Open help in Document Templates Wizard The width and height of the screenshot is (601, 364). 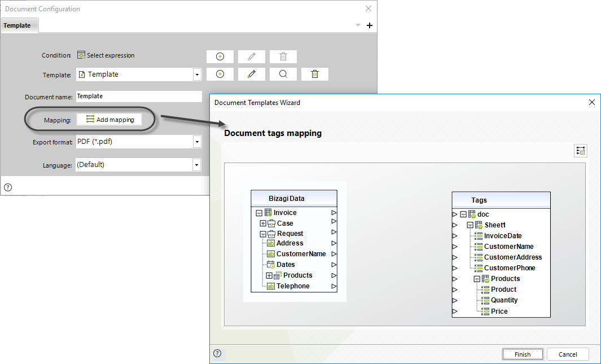click(x=217, y=353)
